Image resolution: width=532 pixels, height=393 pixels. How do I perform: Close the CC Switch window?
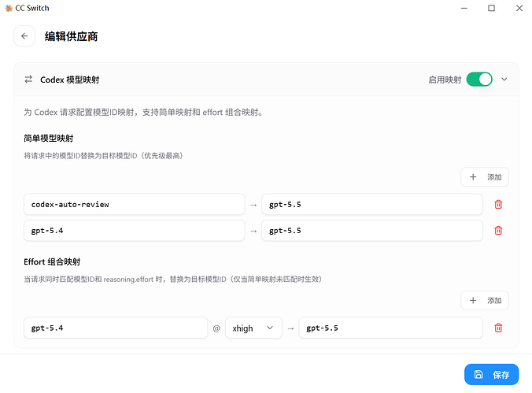519,8
